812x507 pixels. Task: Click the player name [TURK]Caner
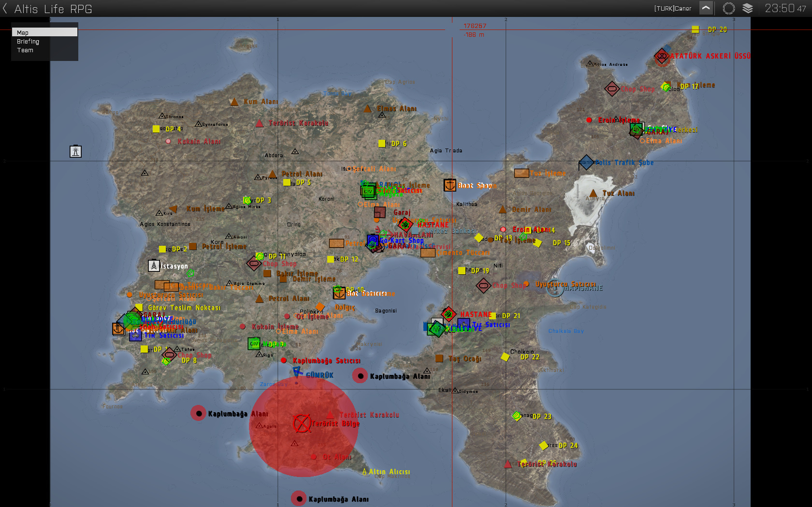click(673, 9)
